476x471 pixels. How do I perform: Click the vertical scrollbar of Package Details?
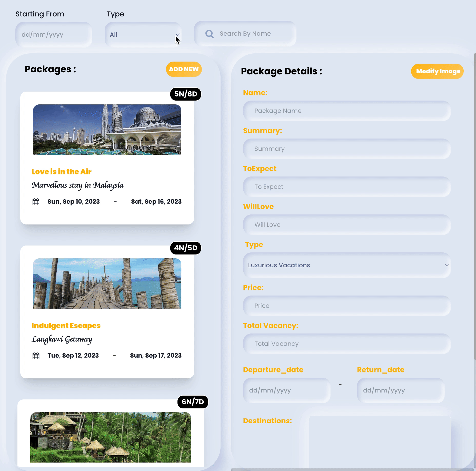[x=475, y=207]
